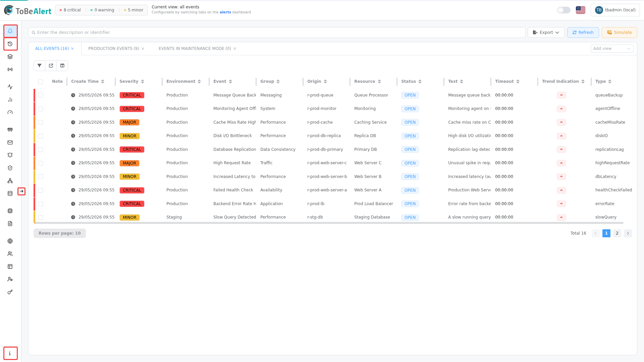Open the broadcast signal sidebar icon
This screenshot has width=644, height=362.
[10, 69]
